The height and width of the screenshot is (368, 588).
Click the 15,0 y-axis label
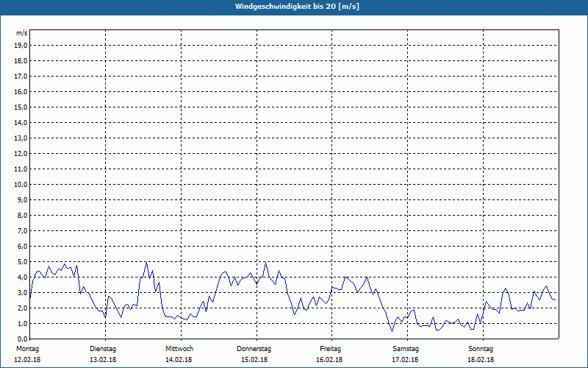coord(21,107)
